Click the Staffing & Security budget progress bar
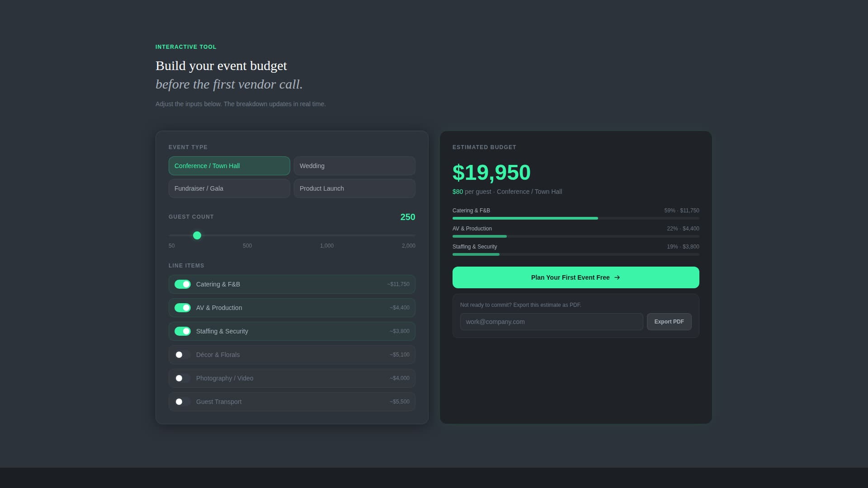Image resolution: width=868 pixels, height=488 pixels. (576, 254)
